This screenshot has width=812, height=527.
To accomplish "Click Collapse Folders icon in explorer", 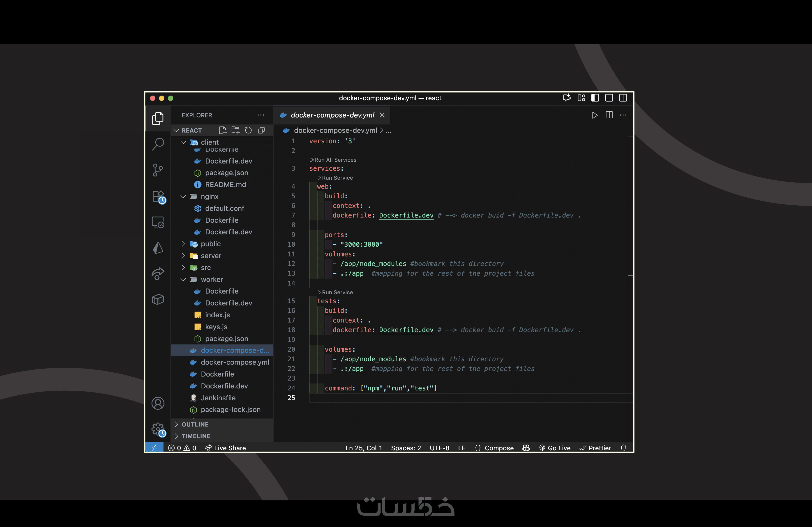I will [261, 130].
